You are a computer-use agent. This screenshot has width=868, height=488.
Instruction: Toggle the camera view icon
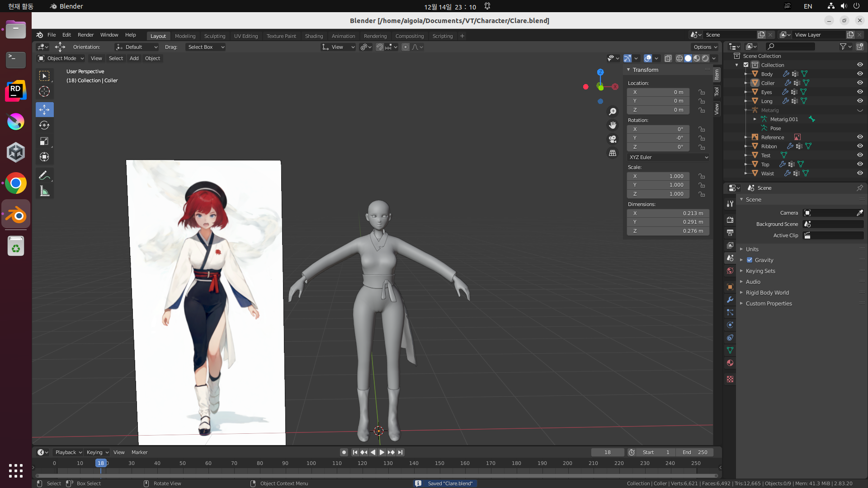coord(613,139)
